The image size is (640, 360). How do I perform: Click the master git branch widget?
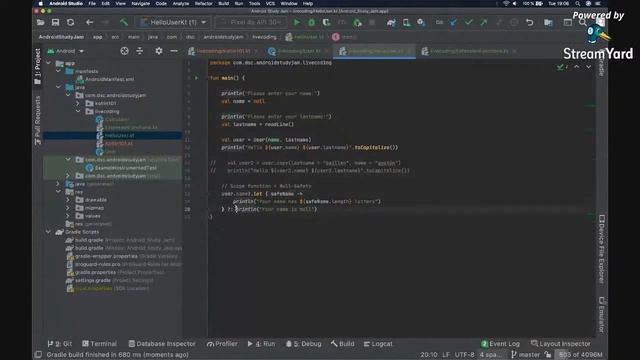tap(526, 355)
